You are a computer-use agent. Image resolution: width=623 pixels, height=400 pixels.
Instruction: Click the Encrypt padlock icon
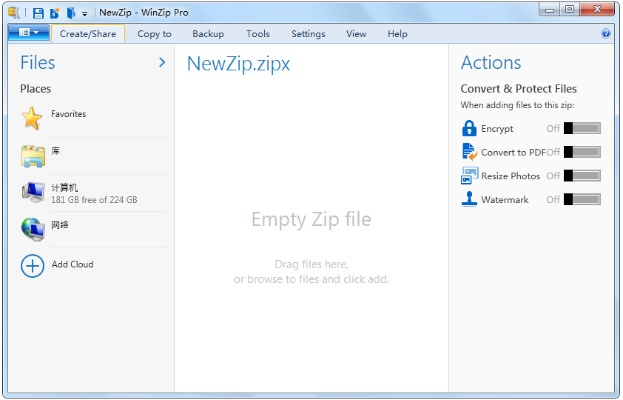click(x=469, y=128)
